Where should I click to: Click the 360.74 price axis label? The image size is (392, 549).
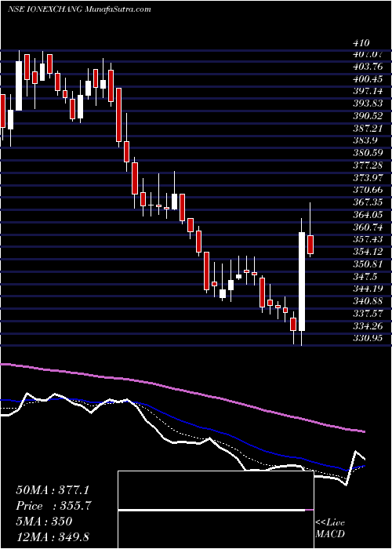click(x=367, y=227)
